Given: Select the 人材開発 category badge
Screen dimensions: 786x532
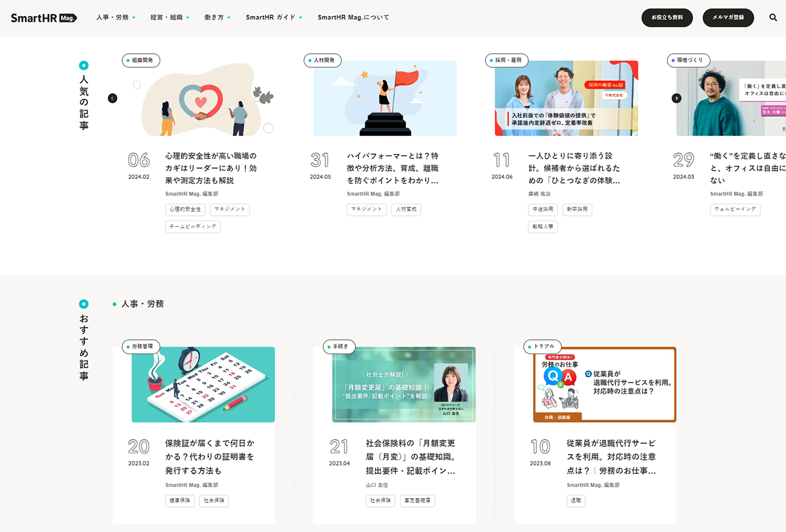Looking at the screenshot, I should tap(322, 60).
